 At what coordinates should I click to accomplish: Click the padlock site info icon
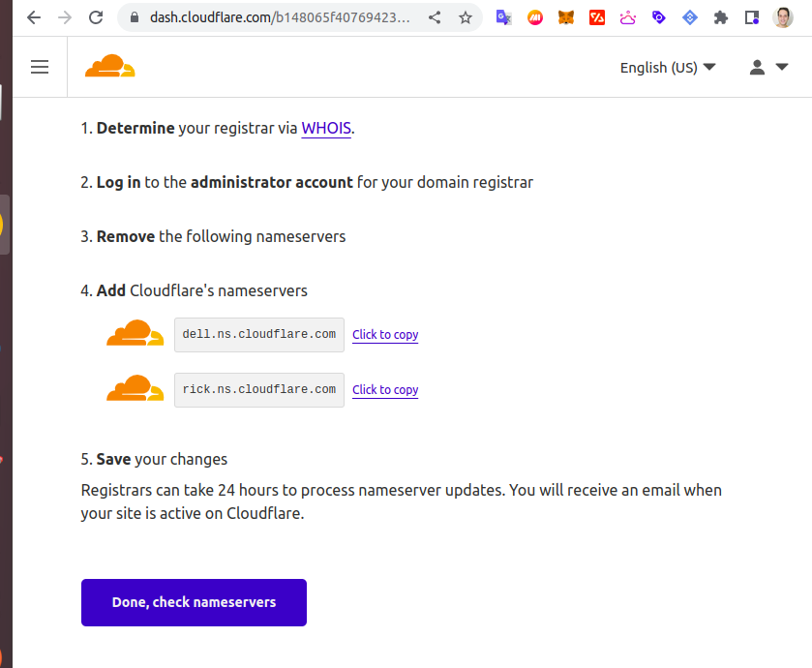(x=135, y=17)
